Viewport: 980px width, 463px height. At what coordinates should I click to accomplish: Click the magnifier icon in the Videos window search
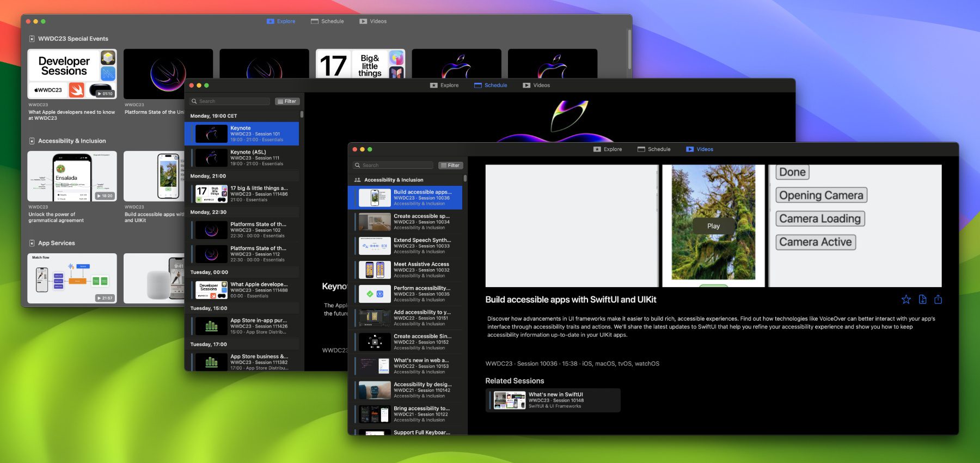click(x=358, y=166)
